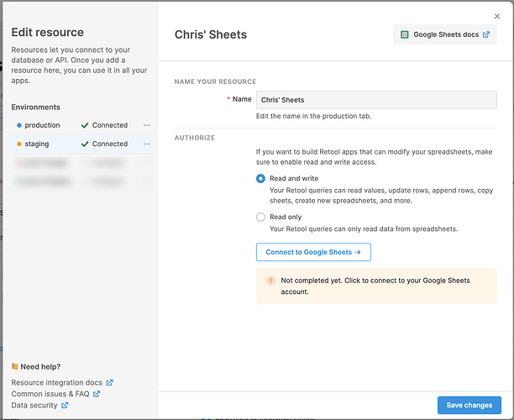Viewport: 514px width, 420px height.
Task: Click external icon next to Data security
Action: click(65, 405)
